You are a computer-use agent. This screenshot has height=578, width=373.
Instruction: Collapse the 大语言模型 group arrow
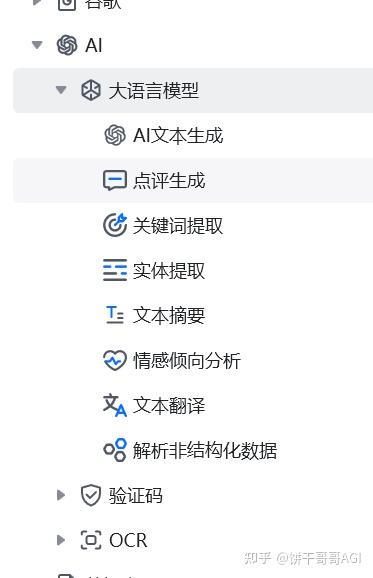tap(61, 90)
